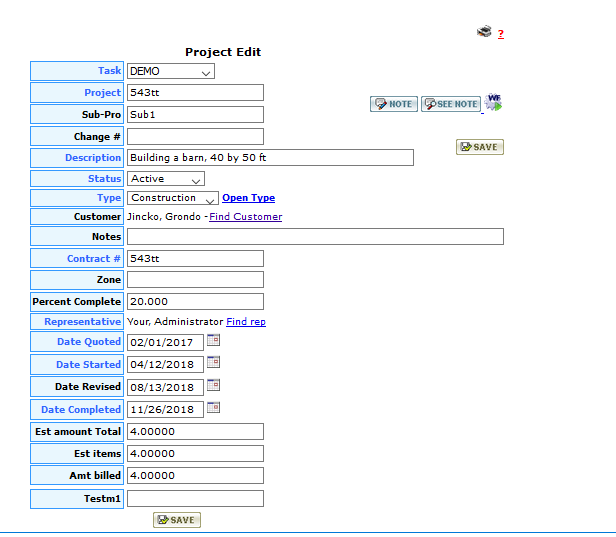Click into the Percent Complete field
The image size is (616, 537).
pos(195,301)
